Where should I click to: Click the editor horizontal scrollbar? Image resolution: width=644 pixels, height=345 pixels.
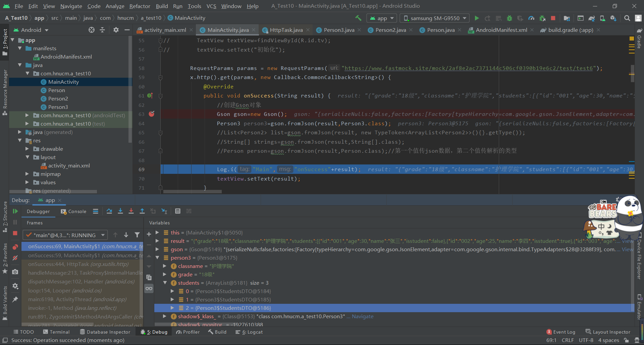pyautogui.click(x=192, y=192)
